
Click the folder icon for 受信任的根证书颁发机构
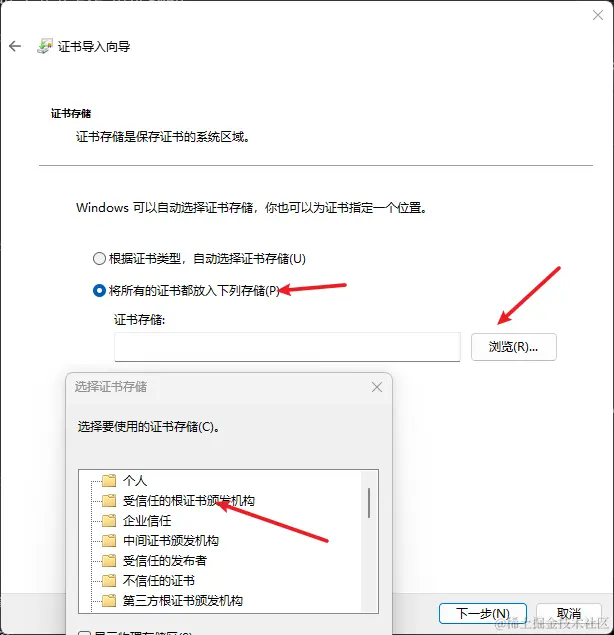tap(109, 501)
